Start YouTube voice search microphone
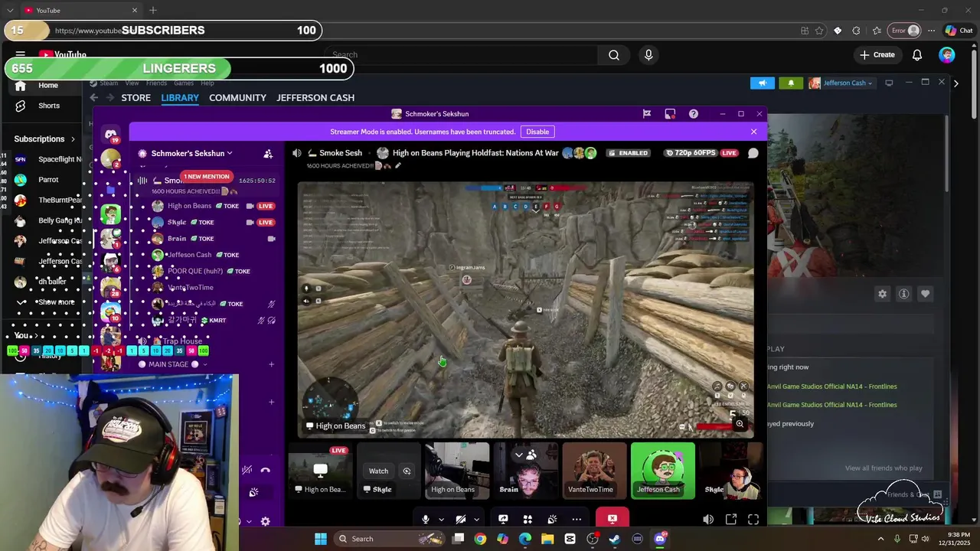Viewport: 980px width, 551px height. (648, 55)
